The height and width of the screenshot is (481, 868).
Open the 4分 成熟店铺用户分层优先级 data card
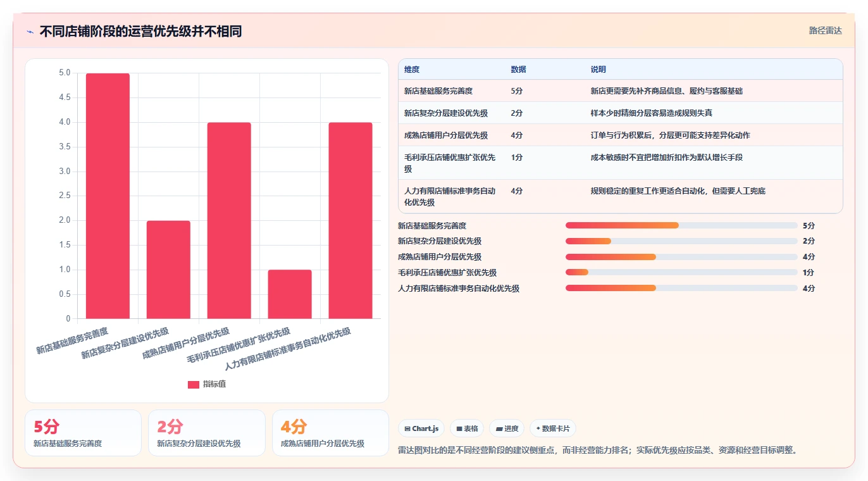point(330,433)
